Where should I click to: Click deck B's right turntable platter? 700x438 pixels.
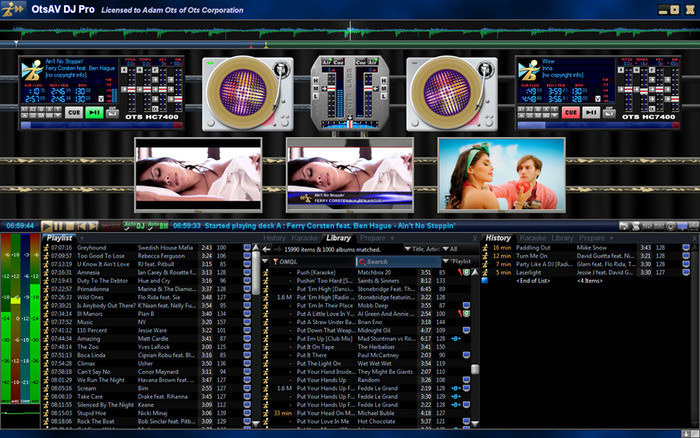pos(447,92)
